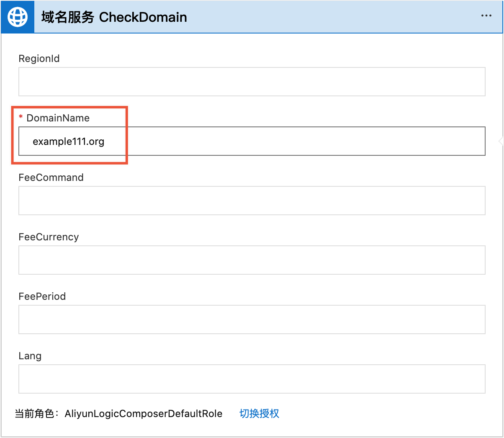
Task: Click the FeeCurrency label text
Action: [49, 237]
